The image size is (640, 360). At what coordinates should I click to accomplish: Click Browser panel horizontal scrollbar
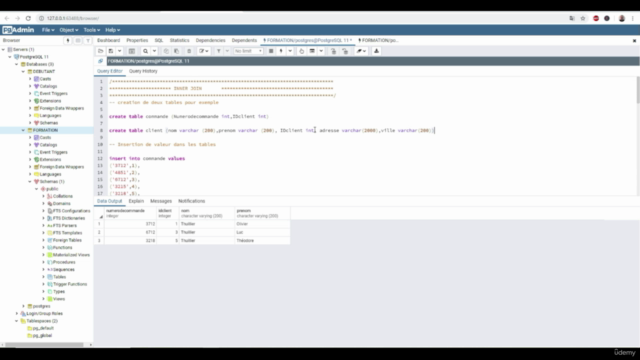click(x=44, y=345)
